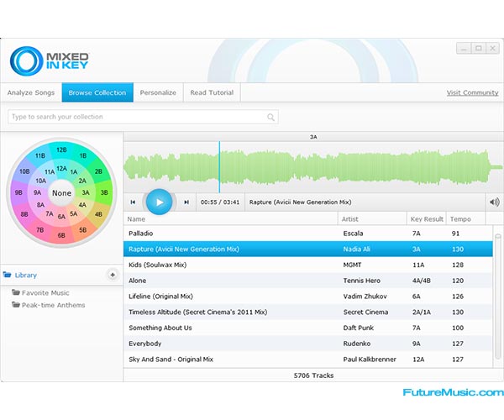504x420 pixels.
Task: Sort by Key Result column header
Action: coord(427,219)
